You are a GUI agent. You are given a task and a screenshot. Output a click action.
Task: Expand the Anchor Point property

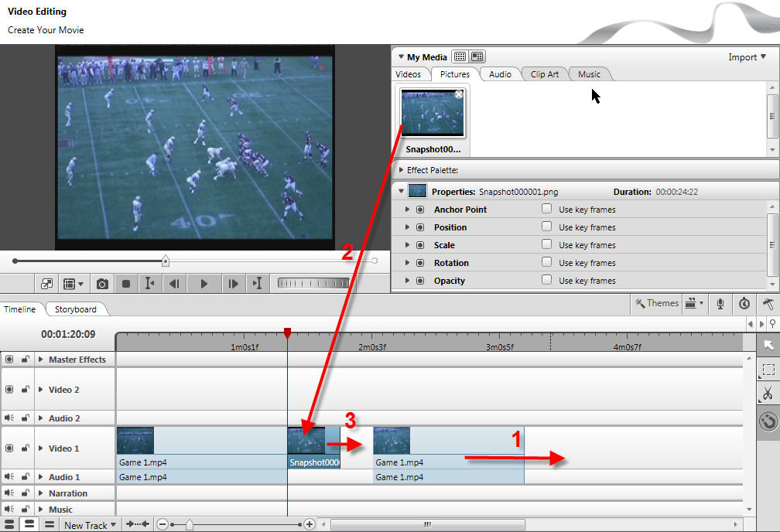coord(407,210)
